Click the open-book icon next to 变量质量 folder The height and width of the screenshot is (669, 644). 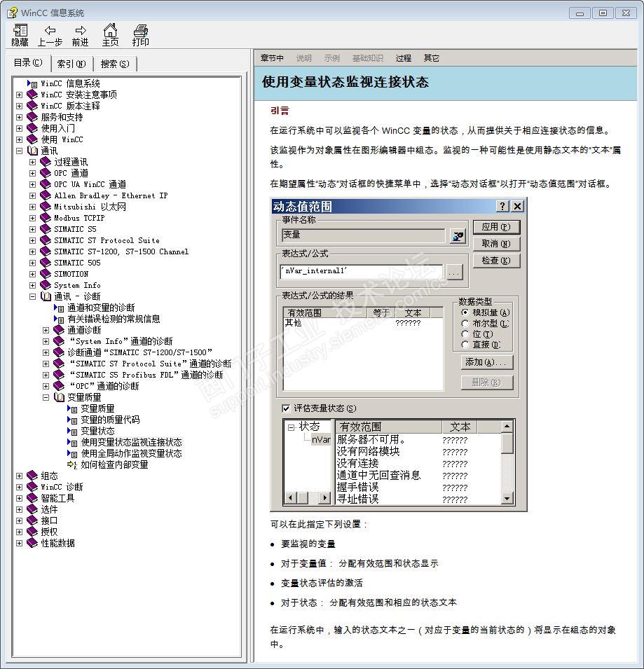click(x=60, y=397)
